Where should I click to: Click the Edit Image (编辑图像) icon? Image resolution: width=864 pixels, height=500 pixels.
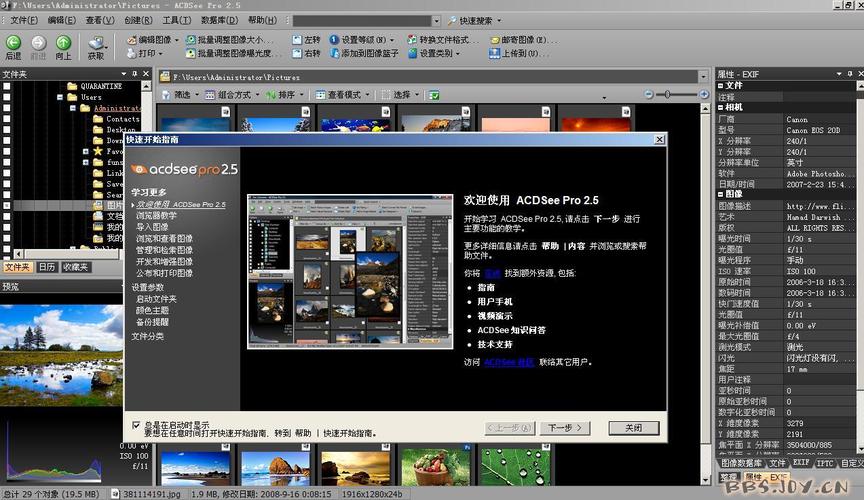click(131, 40)
